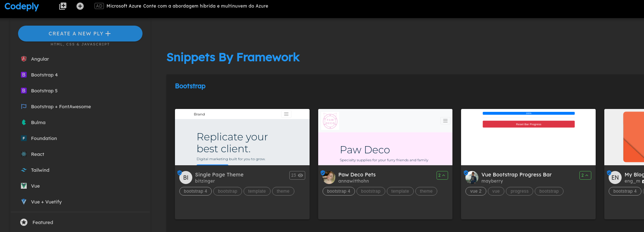Click mayberry's profile avatar
644x232 pixels.
point(472,178)
